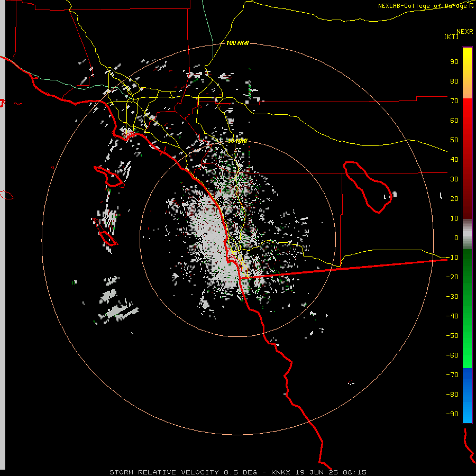Click the -30 value on velocity scale
This screenshot has height=476, width=476.
[452, 297]
